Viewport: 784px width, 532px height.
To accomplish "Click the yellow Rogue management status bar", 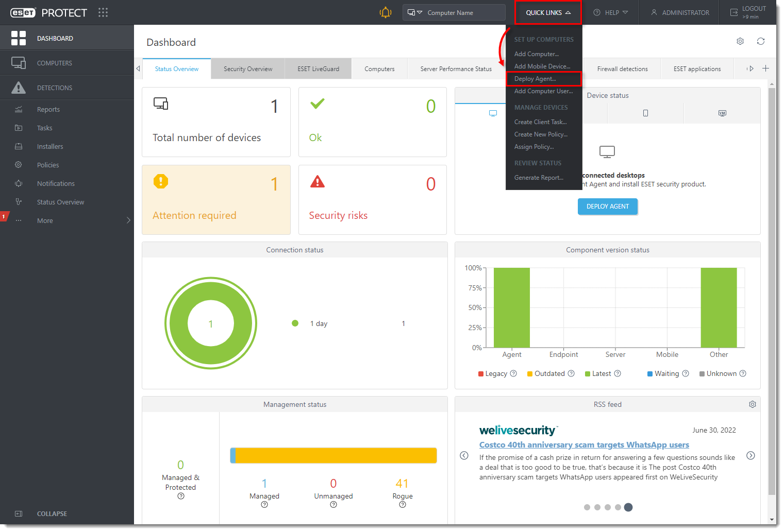I will [336, 455].
